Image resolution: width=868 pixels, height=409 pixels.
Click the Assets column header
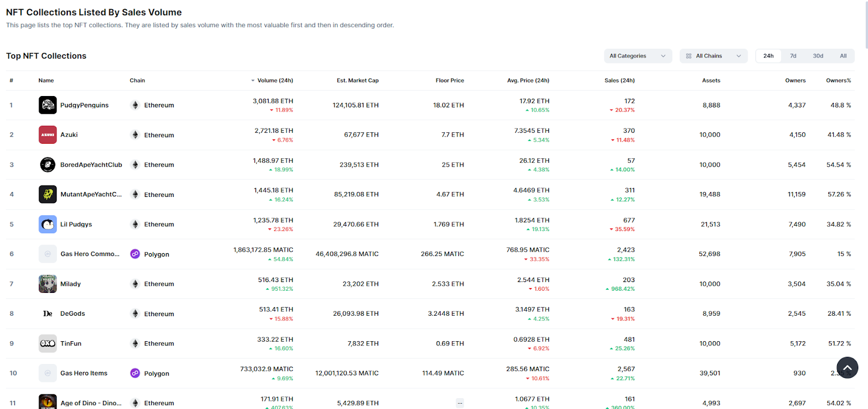point(711,80)
